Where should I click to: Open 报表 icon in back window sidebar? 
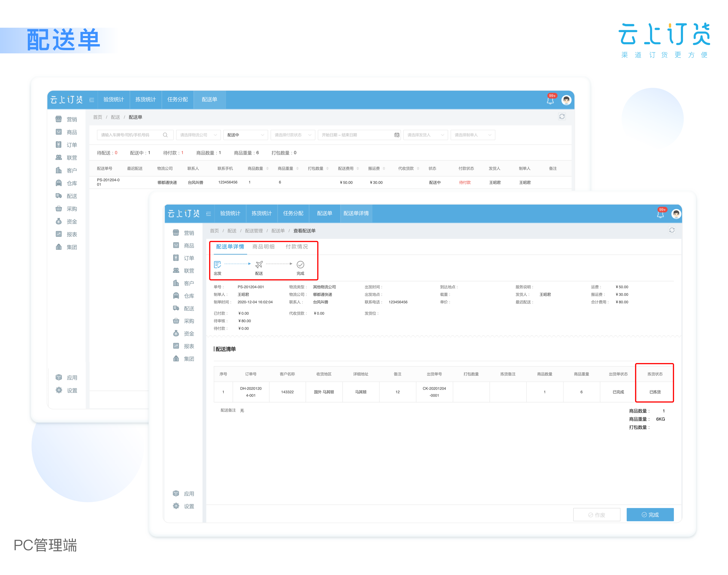point(59,234)
